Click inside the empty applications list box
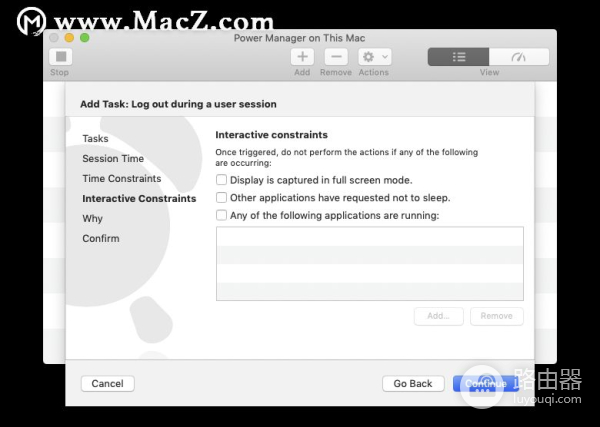 point(370,264)
